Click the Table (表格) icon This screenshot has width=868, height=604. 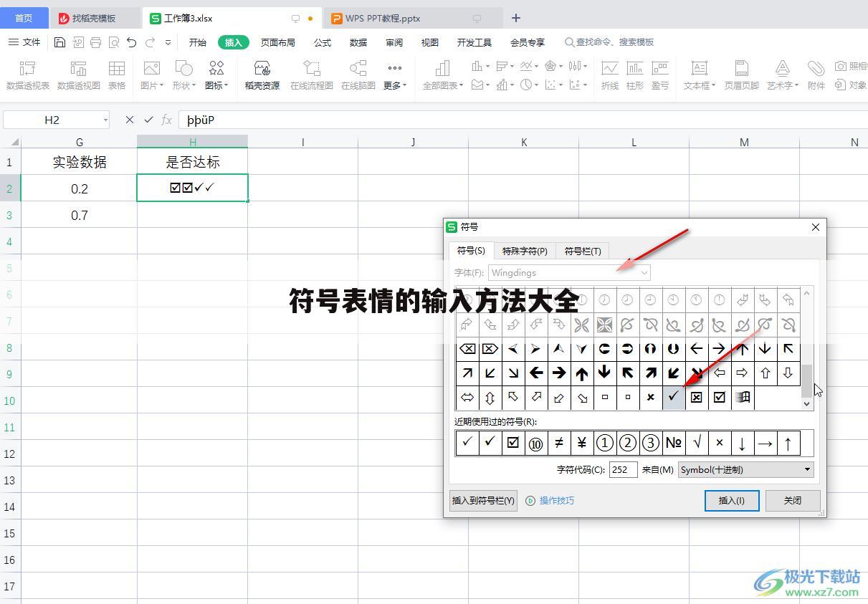[x=117, y=75]
